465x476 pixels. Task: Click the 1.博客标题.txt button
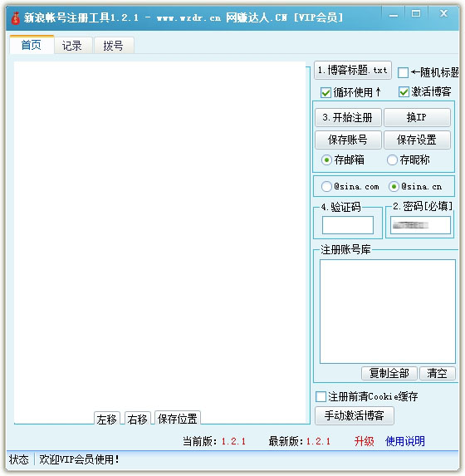pyautogui.click(x=353, y=70)
